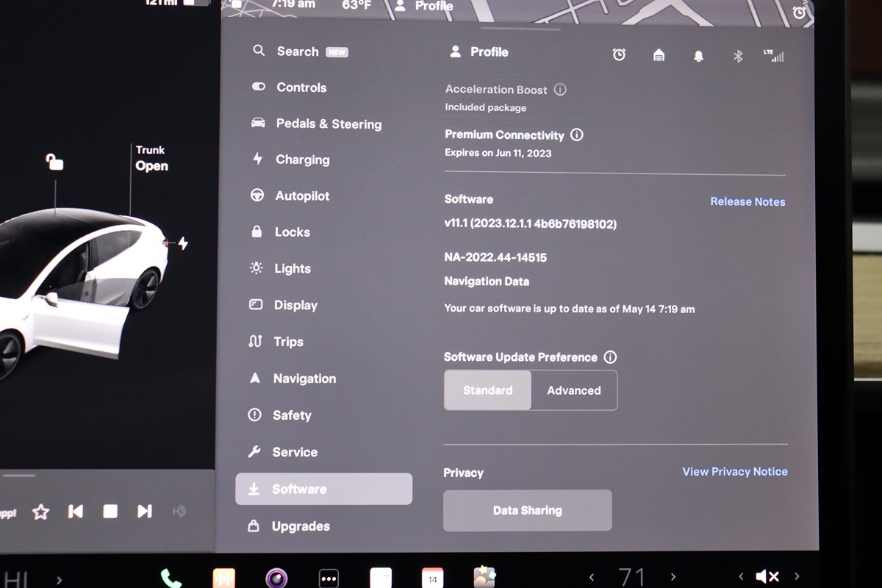
Task: Toggle favorite star for current media
Action: pos(40,512)
